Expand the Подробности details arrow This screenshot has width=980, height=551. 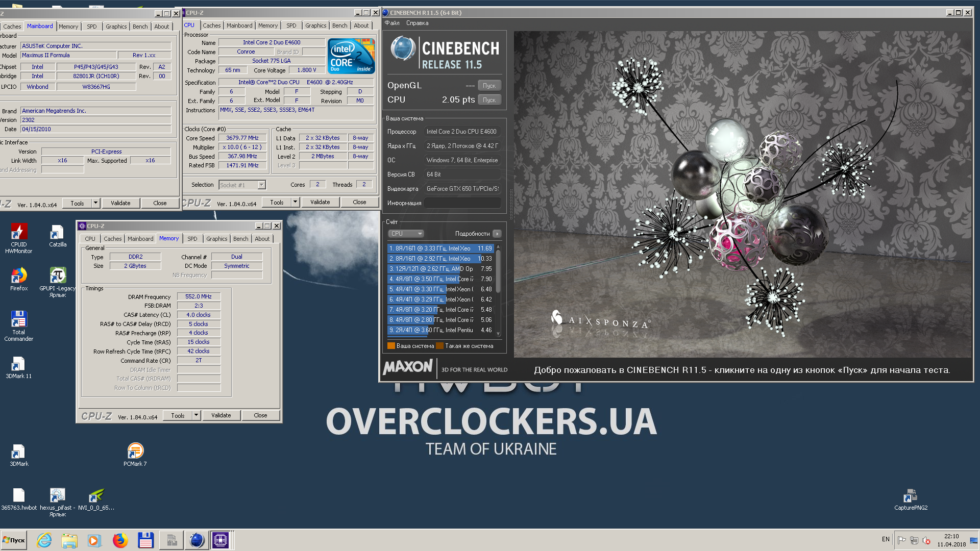497,234
